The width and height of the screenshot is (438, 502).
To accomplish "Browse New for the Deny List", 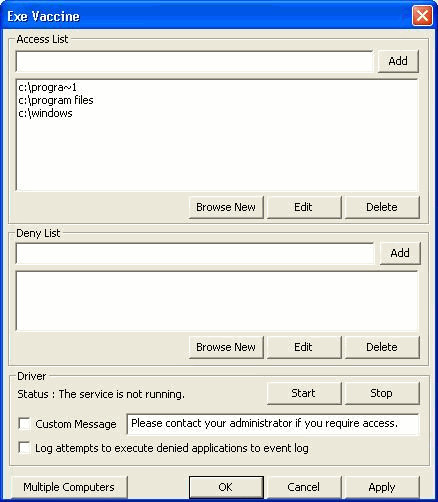I will tap(226, 347).
